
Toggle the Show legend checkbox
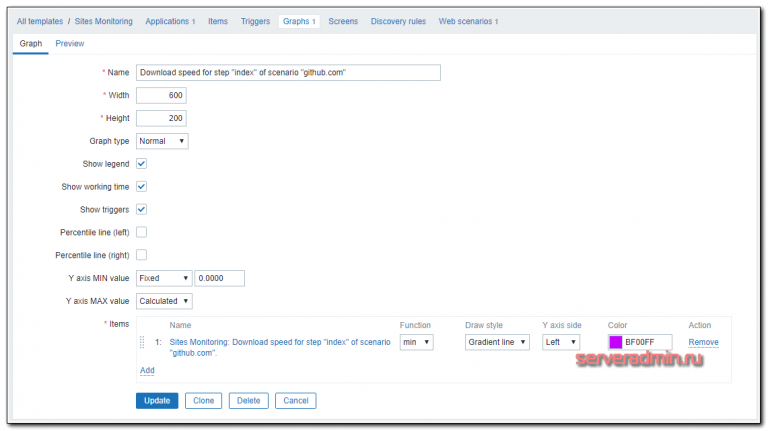142,164
